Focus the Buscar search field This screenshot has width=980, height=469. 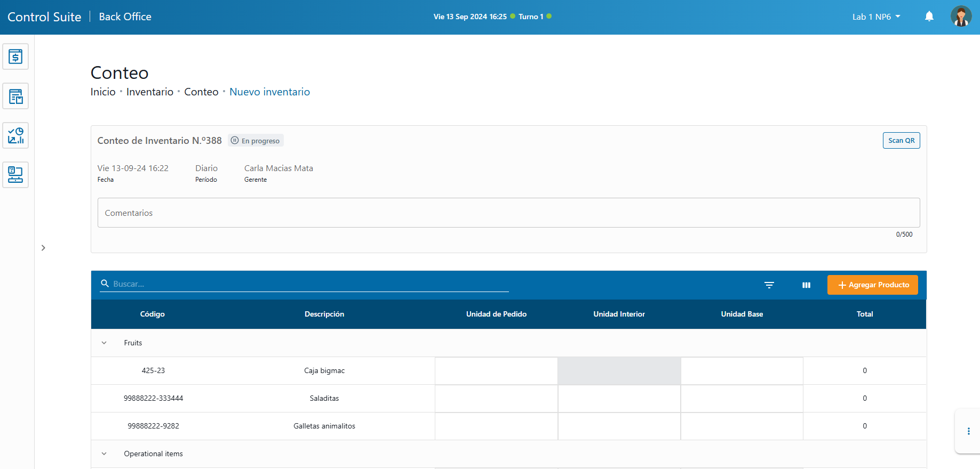click(x=309, y=284)
